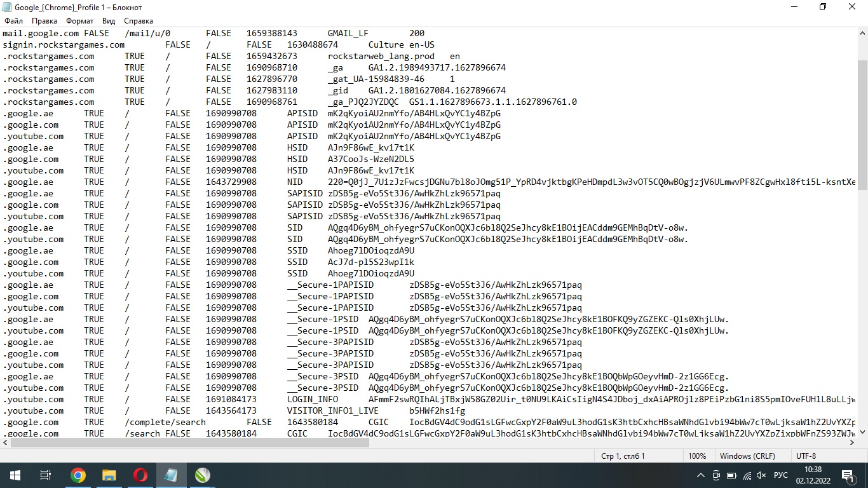
Task: Click the timestamp '1690968761'
Action: point(272,102)
